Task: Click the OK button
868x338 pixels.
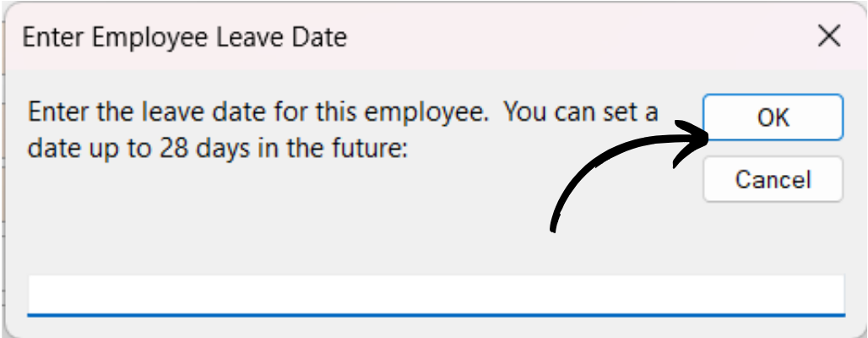Action: (x=773, y=117)
